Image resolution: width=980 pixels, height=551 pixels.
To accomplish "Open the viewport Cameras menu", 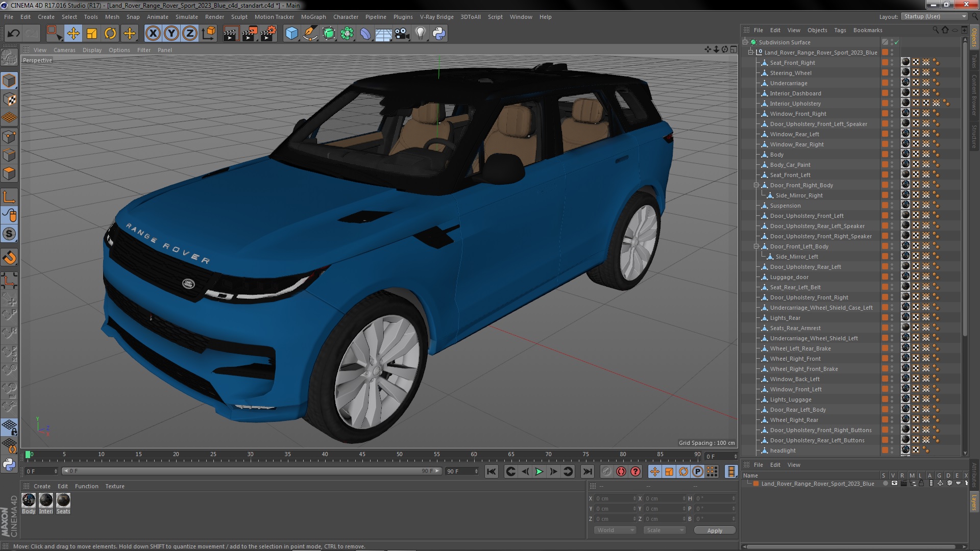I will [64, 50].
